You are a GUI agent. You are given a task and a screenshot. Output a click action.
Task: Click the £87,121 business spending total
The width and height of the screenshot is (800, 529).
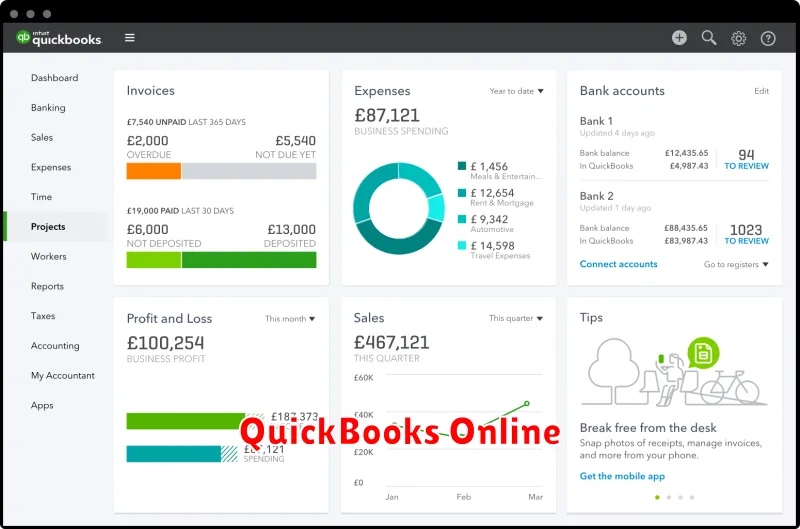387,115
